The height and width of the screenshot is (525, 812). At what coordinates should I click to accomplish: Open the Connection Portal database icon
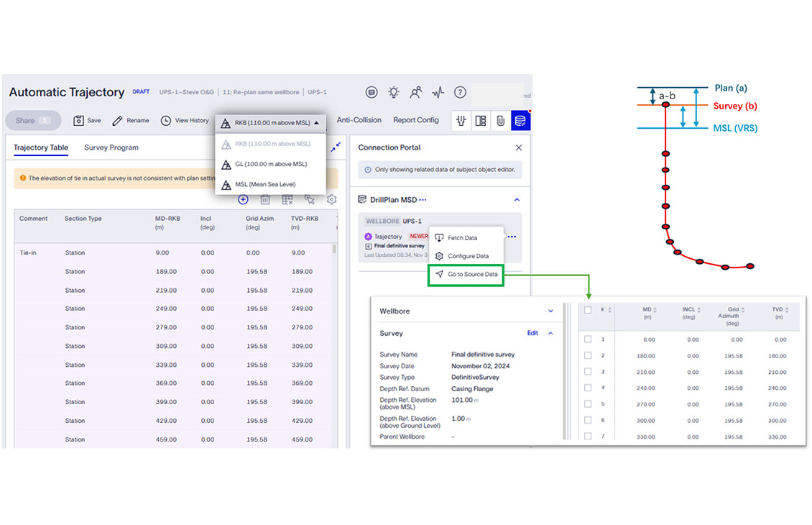pos(520,121)
